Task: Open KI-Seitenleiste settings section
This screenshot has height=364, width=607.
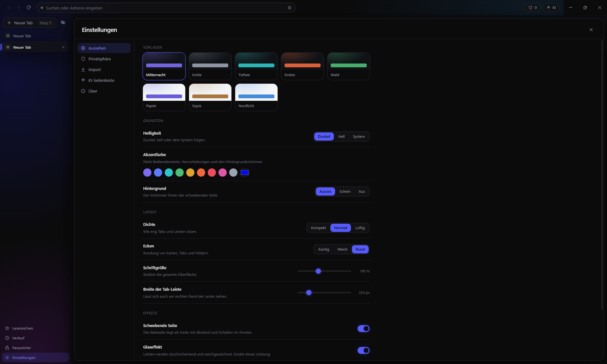Action: (104, 80)
